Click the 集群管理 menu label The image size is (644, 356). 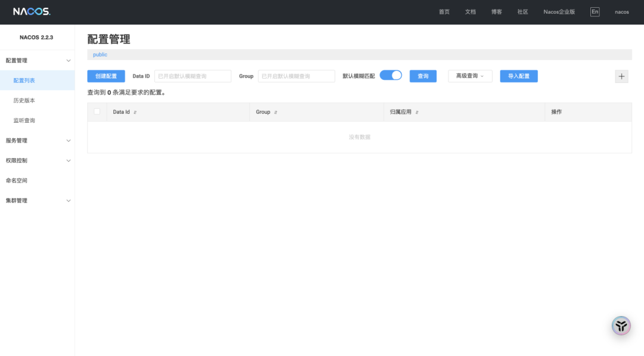(x=17, y=201)
